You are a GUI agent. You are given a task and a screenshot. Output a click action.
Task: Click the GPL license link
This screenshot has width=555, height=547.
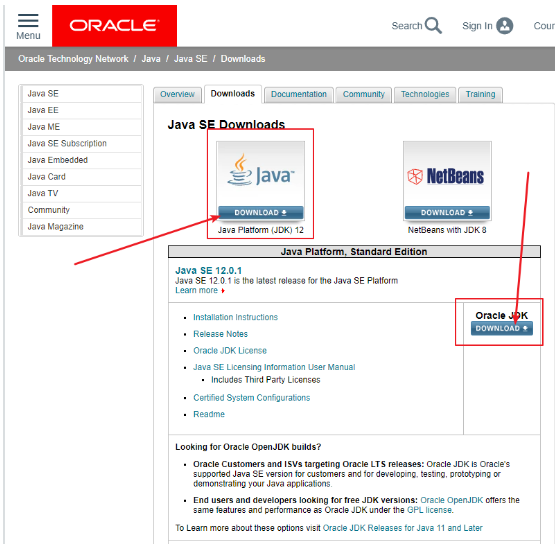(429, 510)
